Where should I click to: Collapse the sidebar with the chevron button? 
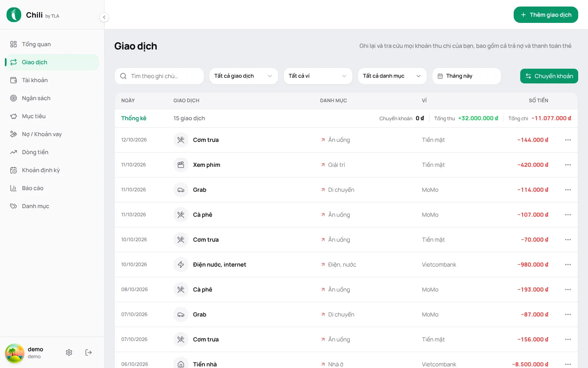pyautogui.click(x=104, y=17)
